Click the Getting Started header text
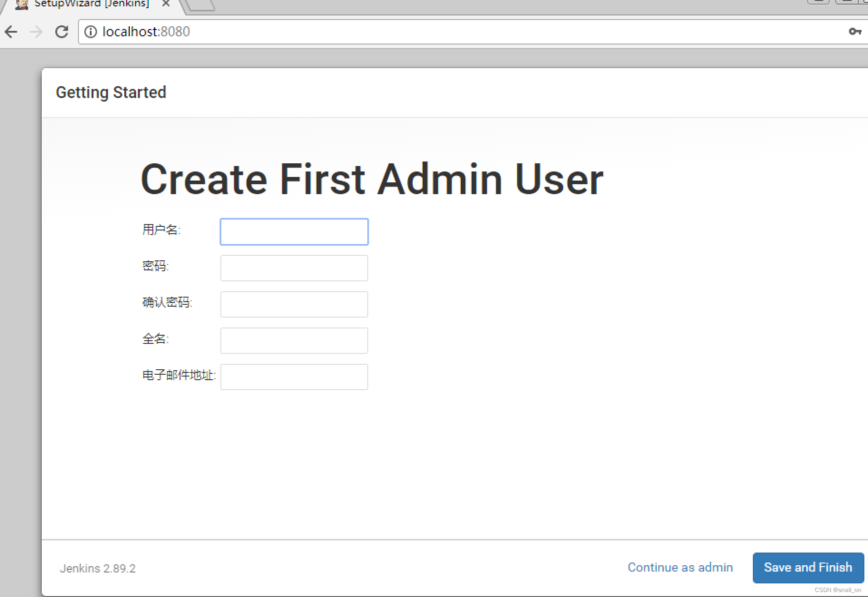 click(111, 93)
